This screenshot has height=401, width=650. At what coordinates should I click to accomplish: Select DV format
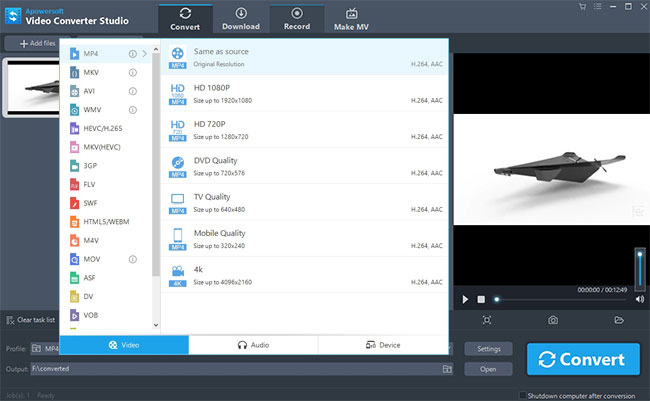(x=106, y=296)
